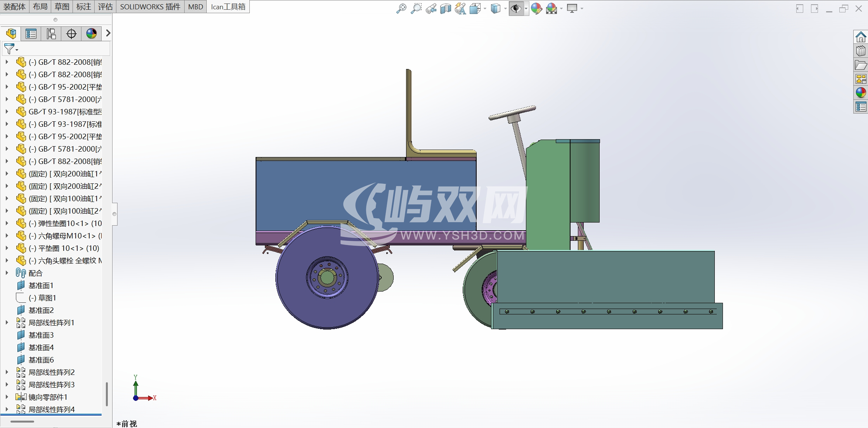Switch to the 草图 tab
868x428 pixels.
tap(62, 7)
